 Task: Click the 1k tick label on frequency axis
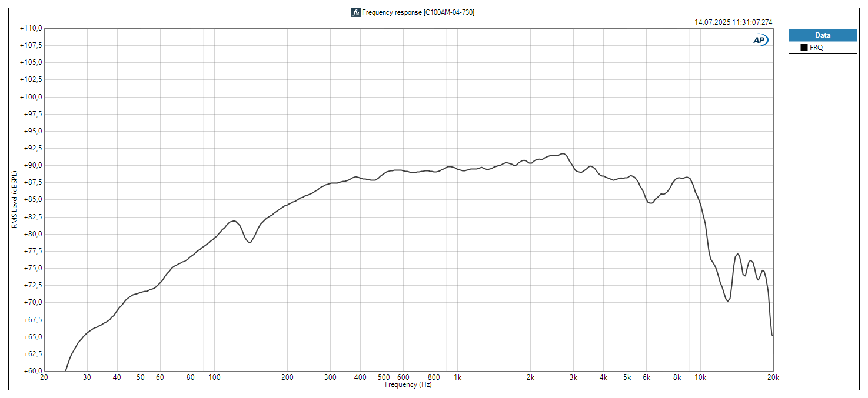pyautogui.click(x=458, y=377)
